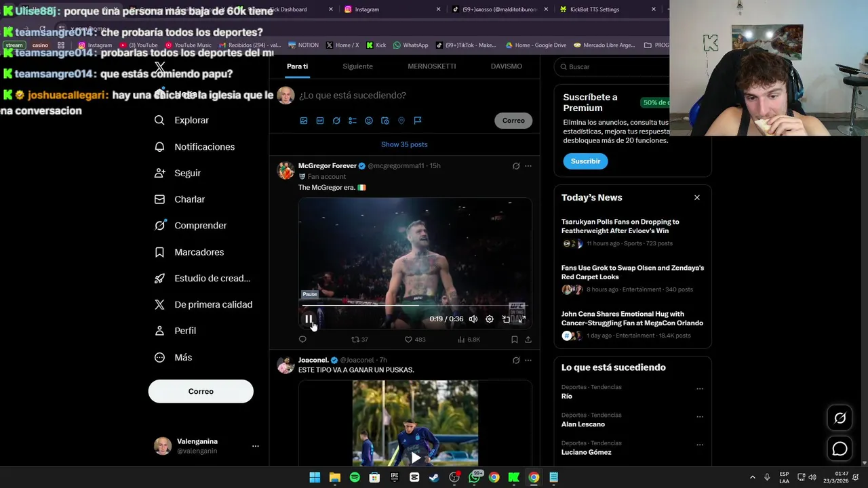868x488 pixels.
Task: Mute the McGregor video volume icon
Action: (x=473, y=319)
